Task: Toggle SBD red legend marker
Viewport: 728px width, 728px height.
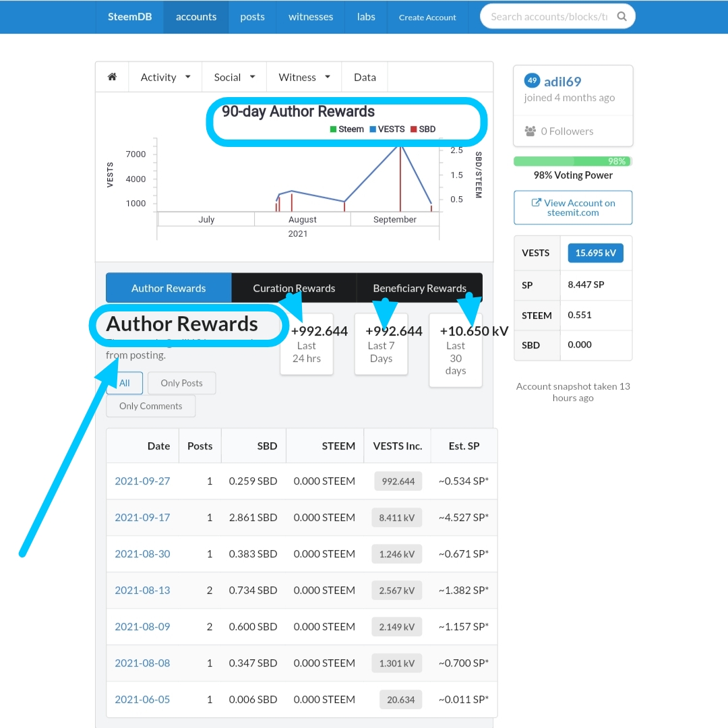Action: (413, 129)
